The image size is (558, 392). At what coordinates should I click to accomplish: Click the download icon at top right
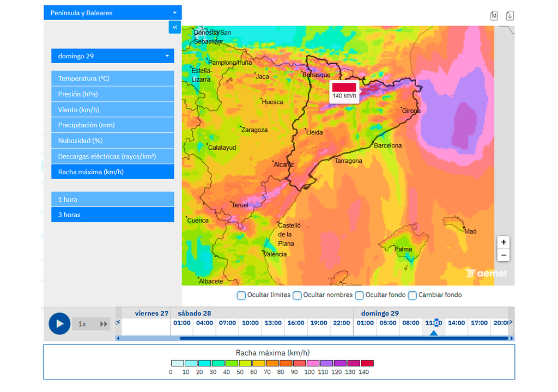click(510, 16)
